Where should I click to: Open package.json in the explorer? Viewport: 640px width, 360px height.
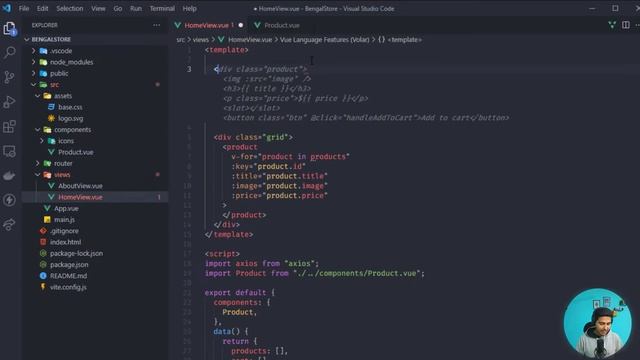[69, 264]
